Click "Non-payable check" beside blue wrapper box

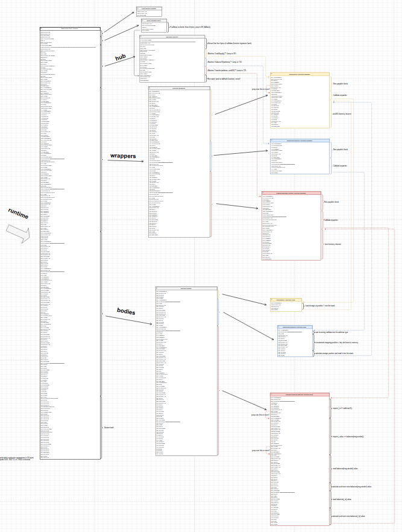pos(341,150)
